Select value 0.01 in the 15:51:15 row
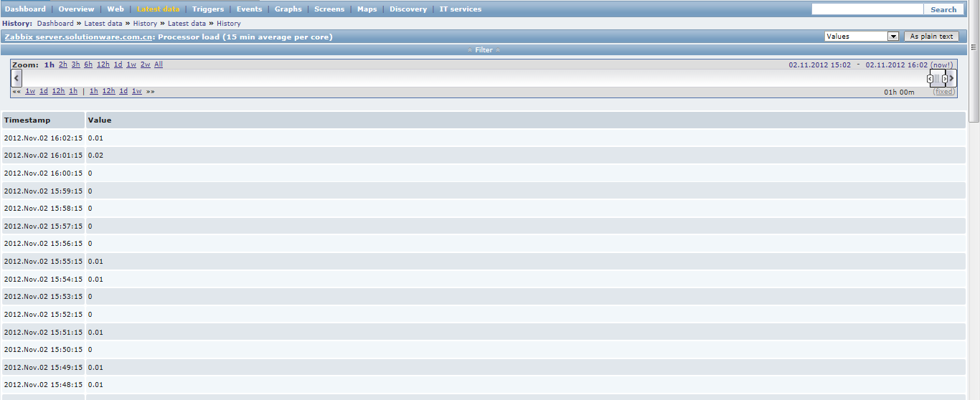Image resolution: width=980 pixels, height=400 pixels. point(95,332)
